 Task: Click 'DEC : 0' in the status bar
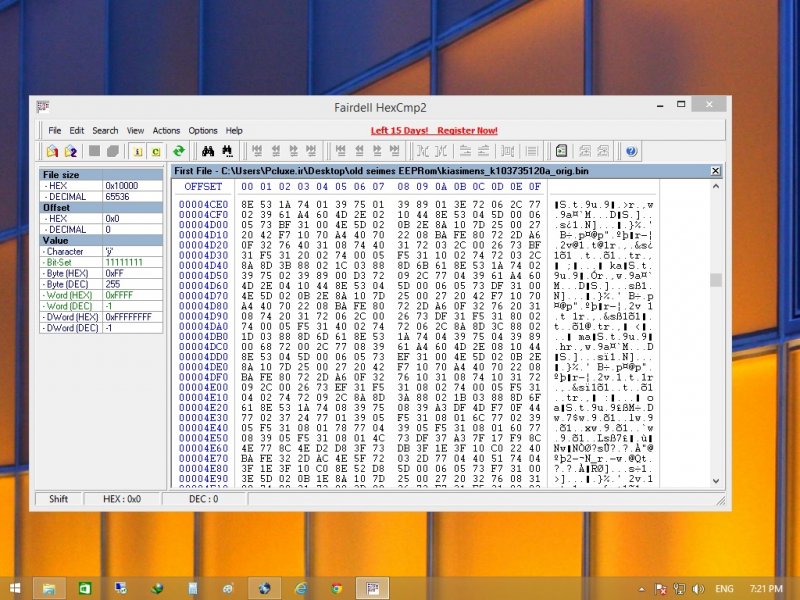pos(204,499)
